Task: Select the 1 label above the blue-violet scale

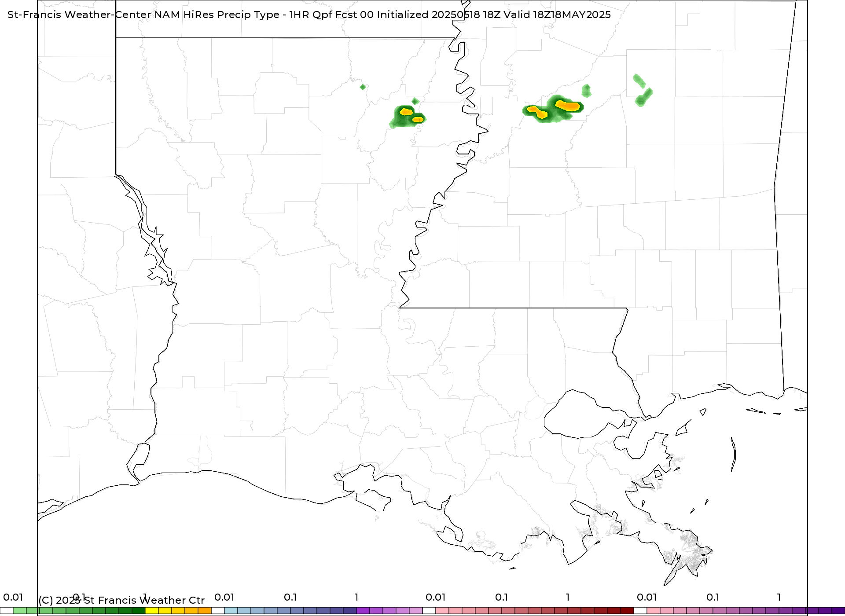Action: click(x=356, y=597)
